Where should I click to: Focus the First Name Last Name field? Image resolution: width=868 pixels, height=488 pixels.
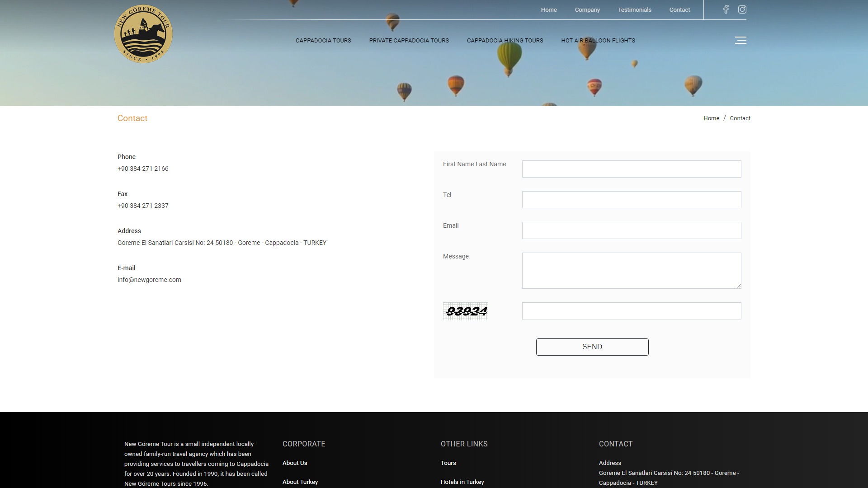(632, 169)
